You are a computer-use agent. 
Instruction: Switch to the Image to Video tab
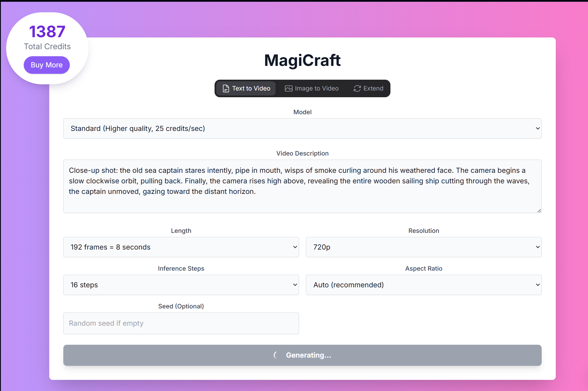312,88
